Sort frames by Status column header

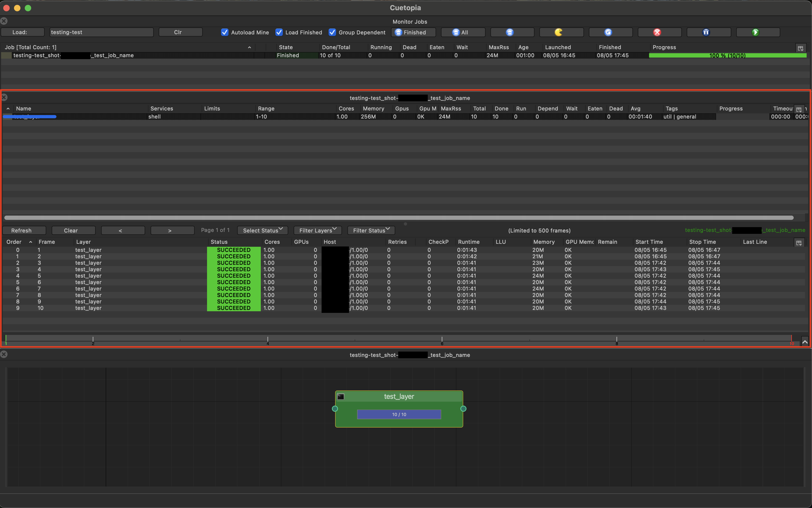click(219, 242)
